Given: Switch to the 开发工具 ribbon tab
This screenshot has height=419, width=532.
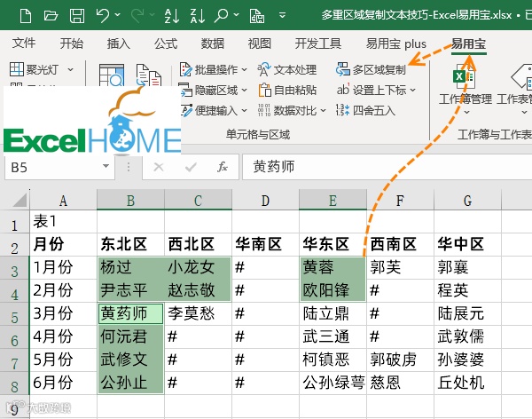Looking at the screenshot, I should [318, 43].
